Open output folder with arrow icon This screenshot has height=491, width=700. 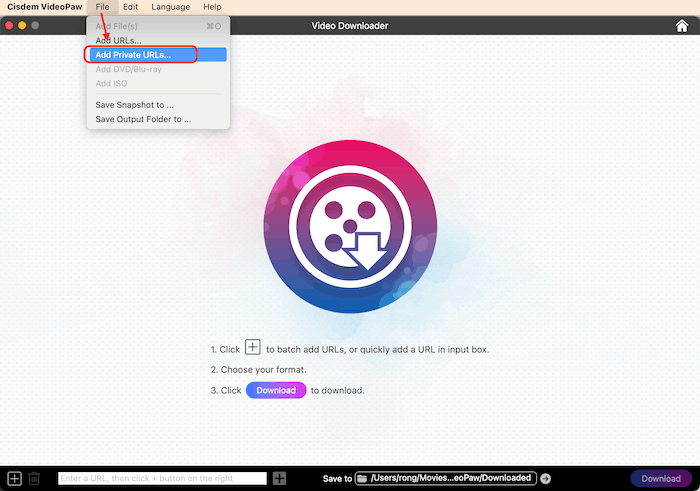pyautogui.click(x=545, y=479)
